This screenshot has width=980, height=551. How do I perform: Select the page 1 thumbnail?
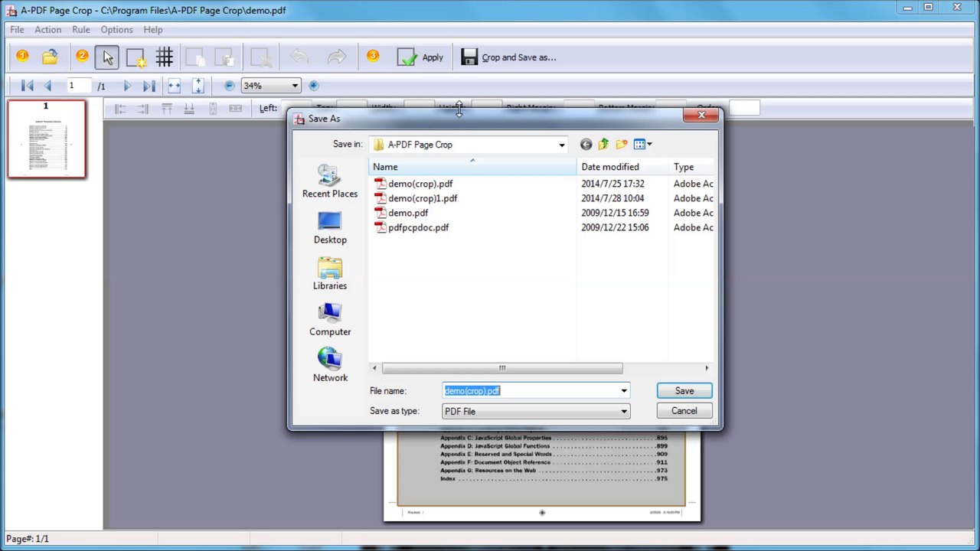[x=47, y=139]
